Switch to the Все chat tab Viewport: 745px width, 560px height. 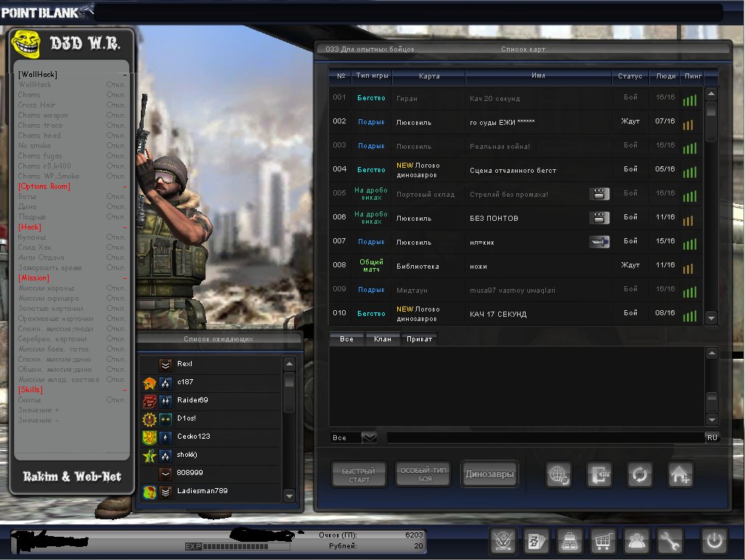(x=347, y=339)
